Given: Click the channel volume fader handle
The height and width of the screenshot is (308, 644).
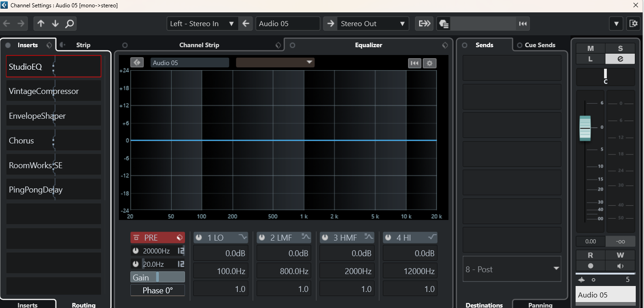Looking at the screenshot, I should pos(585,128).
